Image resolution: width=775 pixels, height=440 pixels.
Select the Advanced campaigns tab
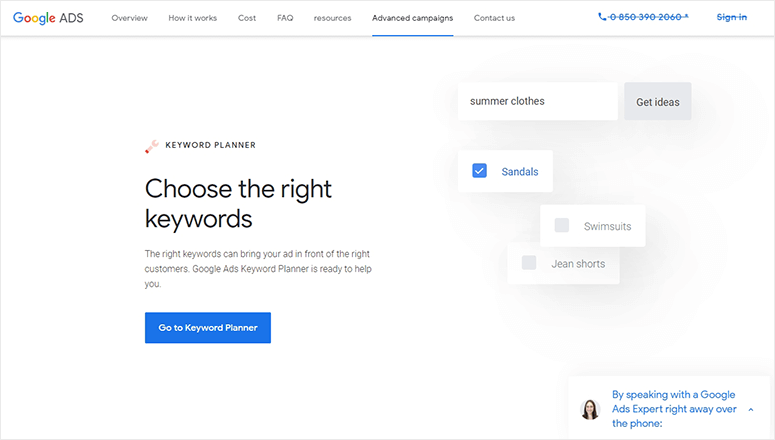click(413, 18)
